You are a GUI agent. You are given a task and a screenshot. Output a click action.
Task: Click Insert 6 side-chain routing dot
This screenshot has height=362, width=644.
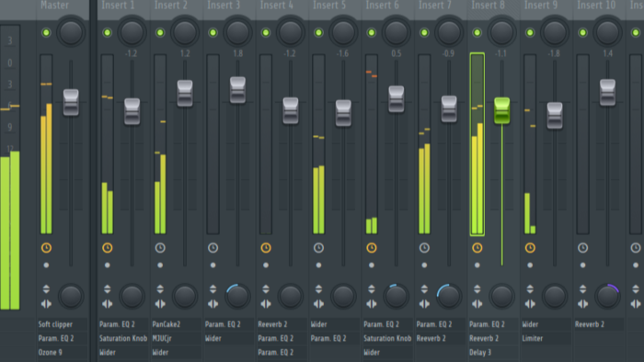point(372,266)
